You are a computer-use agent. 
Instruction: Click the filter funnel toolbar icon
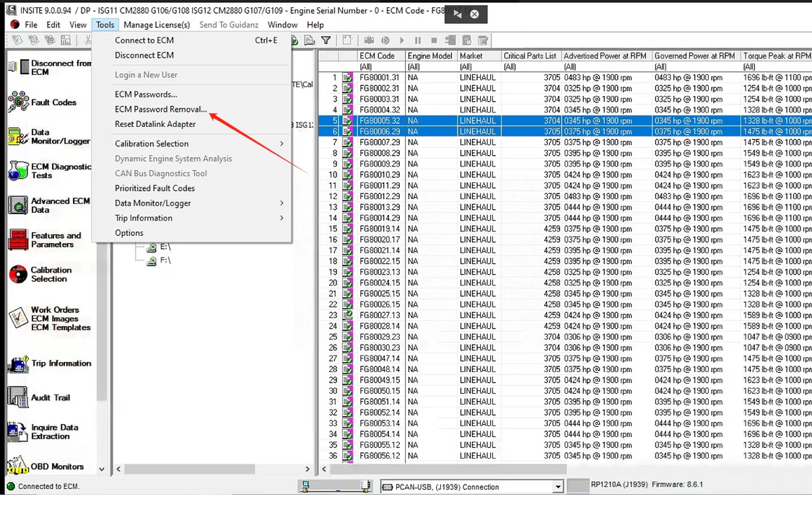tap(326, 40)
